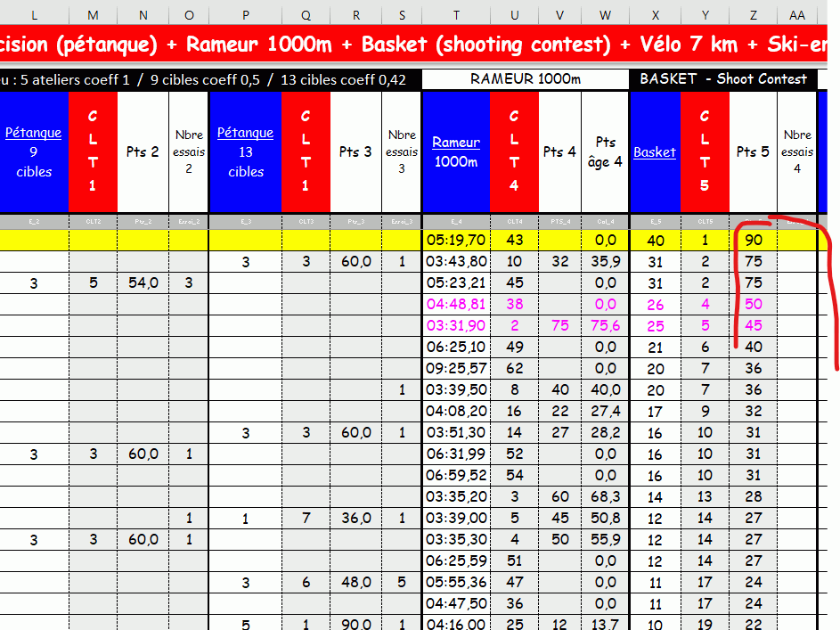This screenshot has width=840, height=630.
Task: Select the Pts 5 cell showing 90
Action: pos(754,240)
